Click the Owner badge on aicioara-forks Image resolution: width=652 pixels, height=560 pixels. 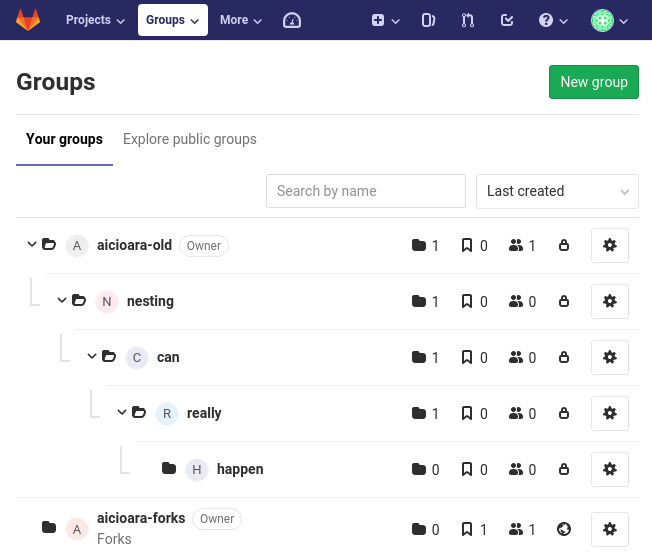[217, 519]
